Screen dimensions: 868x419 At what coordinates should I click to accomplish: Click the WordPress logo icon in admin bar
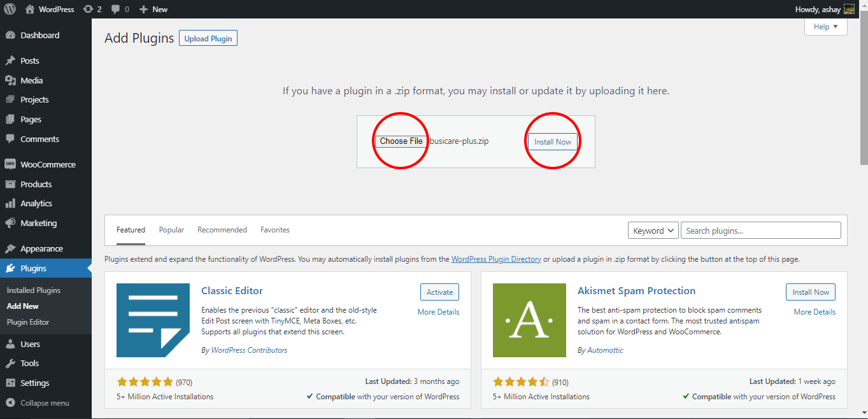point(10,10)
